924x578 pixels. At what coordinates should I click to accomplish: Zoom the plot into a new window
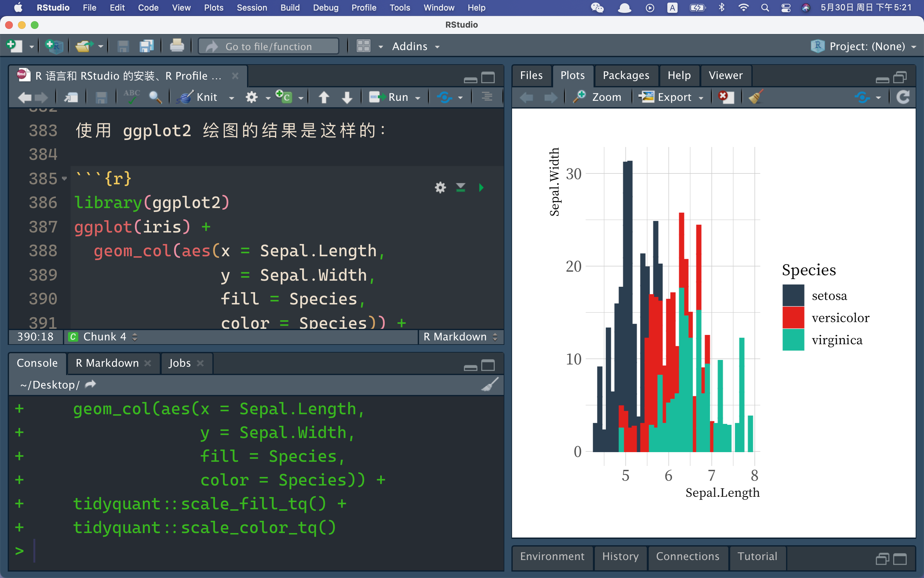(x=597, y=97)
